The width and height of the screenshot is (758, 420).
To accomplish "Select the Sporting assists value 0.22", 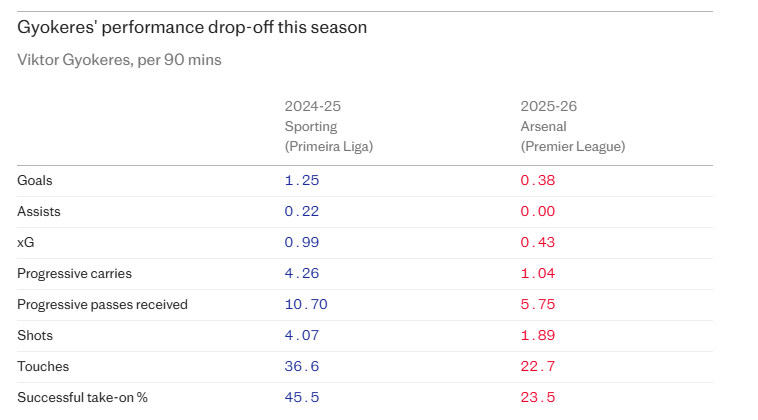I will click(x=302, y=212).
